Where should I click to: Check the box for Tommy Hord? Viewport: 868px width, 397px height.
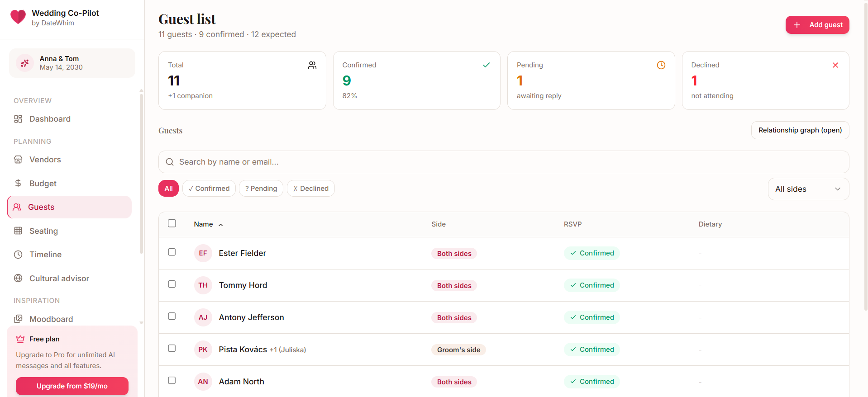(x=172, y=284)
